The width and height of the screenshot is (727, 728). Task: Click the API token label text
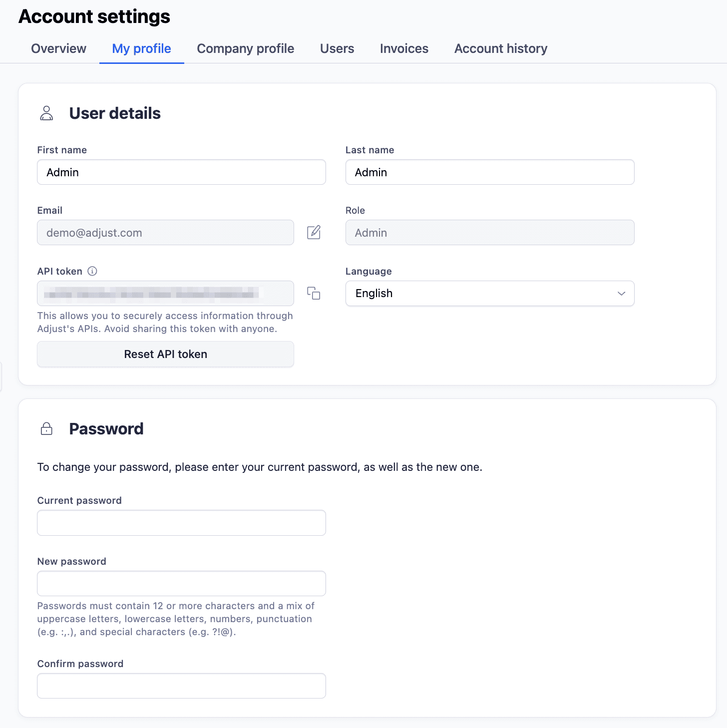[x=60, y=271]
